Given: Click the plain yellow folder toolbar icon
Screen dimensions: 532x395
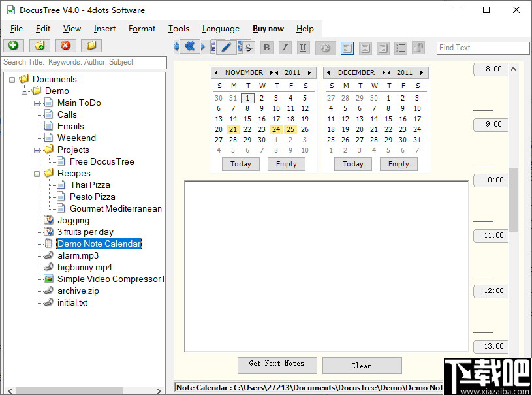Looking at the screenshot, I should coord(91,46).
